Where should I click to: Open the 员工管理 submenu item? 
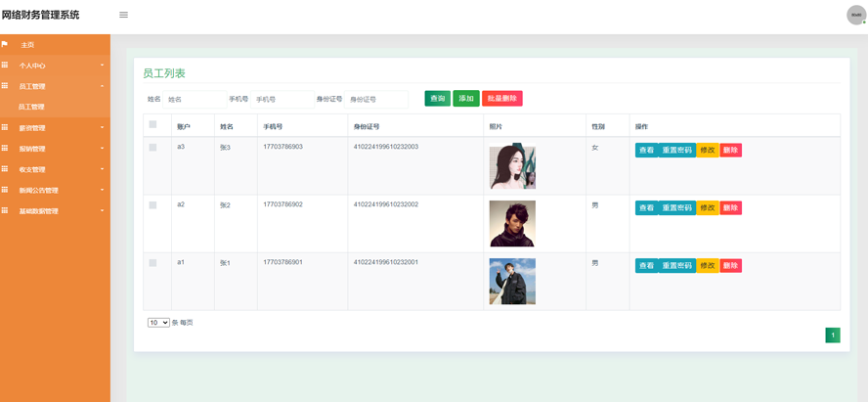(x=31, y=107)
